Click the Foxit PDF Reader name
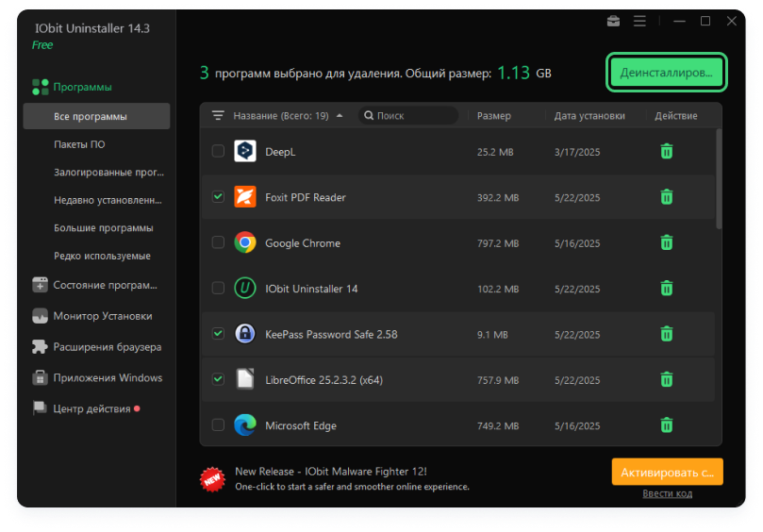The image size is (763, 532). [x=306, y=197]
